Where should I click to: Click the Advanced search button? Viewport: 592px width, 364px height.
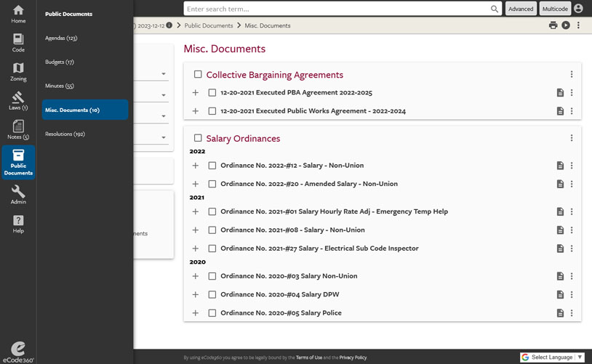[x=521, y=9]
